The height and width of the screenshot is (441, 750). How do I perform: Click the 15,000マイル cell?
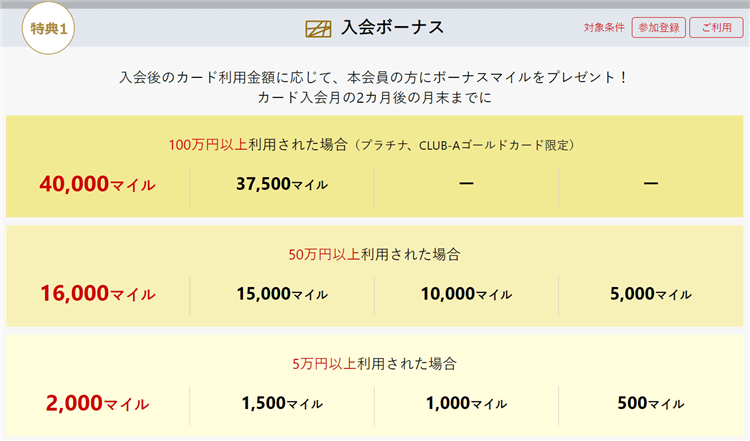[x=282, y=294]
